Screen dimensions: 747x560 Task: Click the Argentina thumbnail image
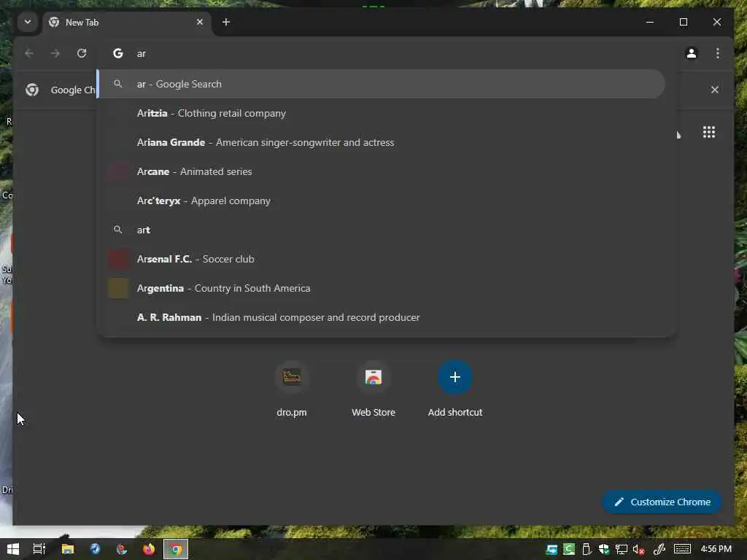pyautogui.click(x=118, y=288)
